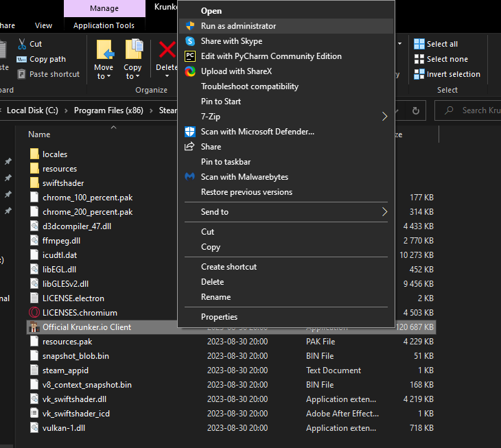Choose Open in context menu
Image resolution: width=501 pixels, height=448 pixels.
[286, 11]
